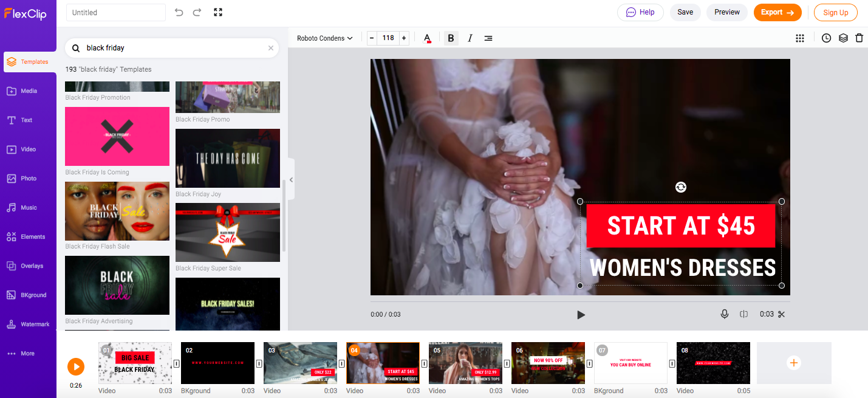This screenshot has height=398, width=868.
Task: Open the duration clock icon
Action: 826,38
